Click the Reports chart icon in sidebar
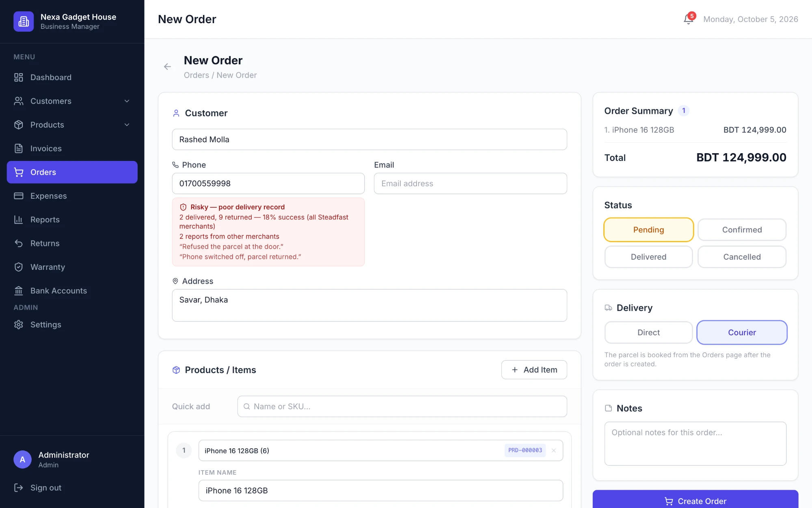This screenshot has height=508, width=812. click(x=19, y=219)
